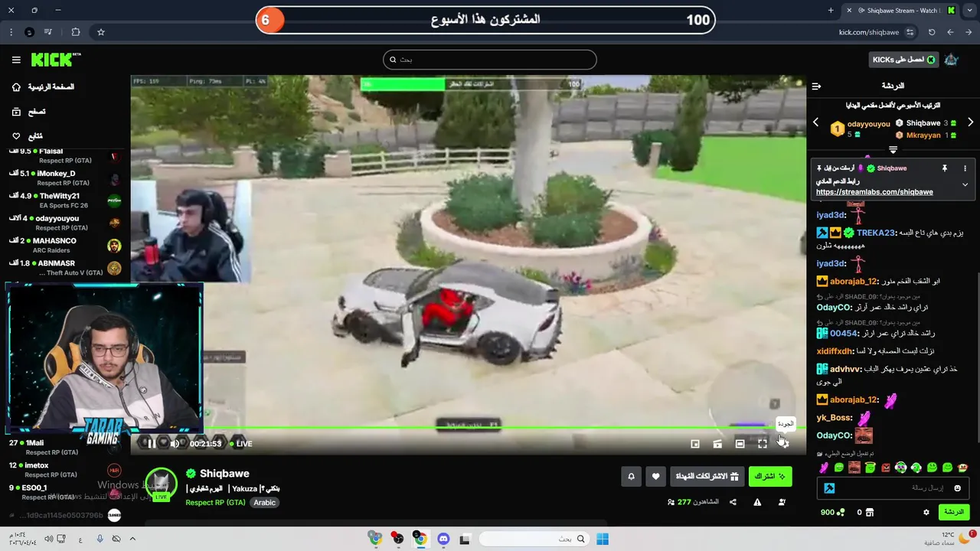
Task: Click TREKA23 username in chat
Action: click(x=876, y=233)
